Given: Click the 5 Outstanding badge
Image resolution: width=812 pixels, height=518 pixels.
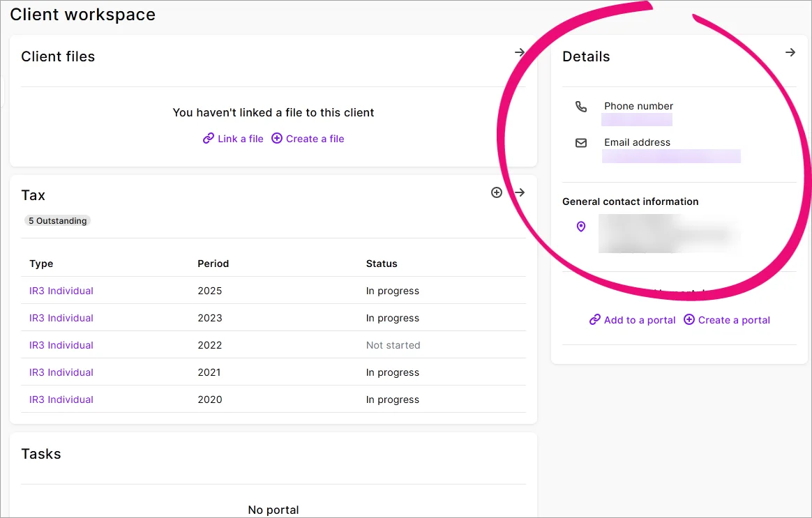Looking at the screenshot, I should [x=57, y=220].
